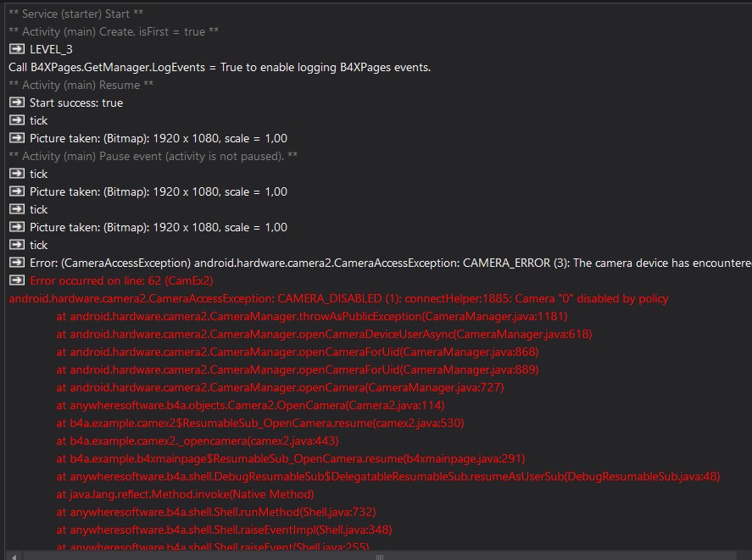Select the arrow icon on the Error line
The image size is (752, 560).
click(x=16, y=263)
